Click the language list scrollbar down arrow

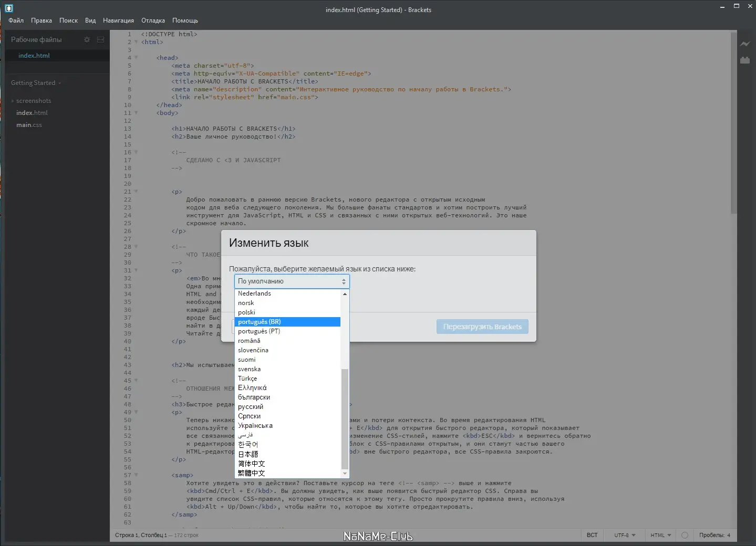pyautogui.click(x=345, y=474)
